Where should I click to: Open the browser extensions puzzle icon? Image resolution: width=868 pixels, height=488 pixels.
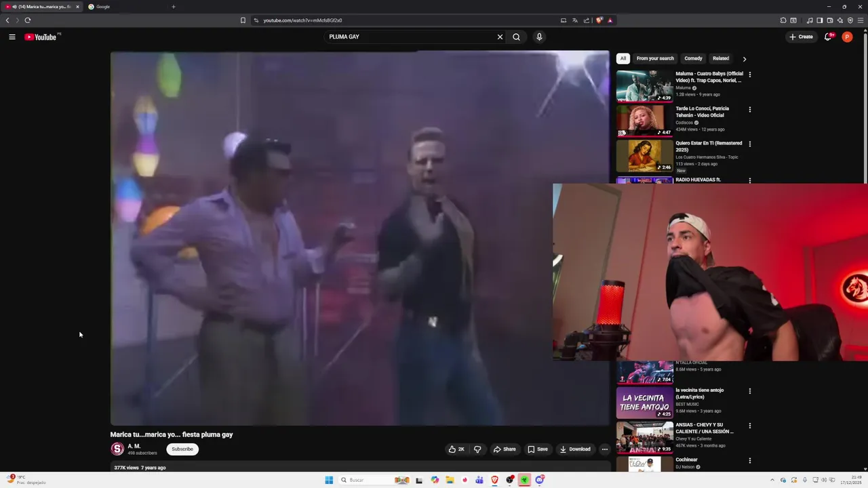[783, 20]
